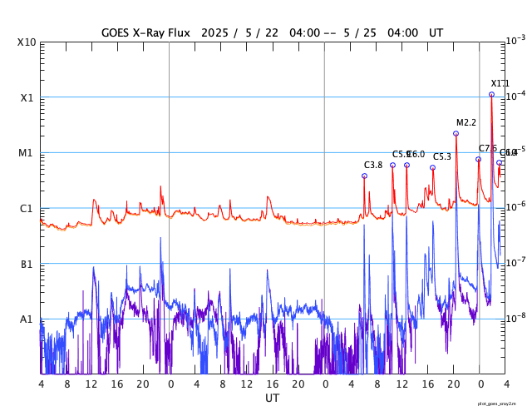Click the C5.3 flare label
Viewport: 532px width, 416px height.
442,157
